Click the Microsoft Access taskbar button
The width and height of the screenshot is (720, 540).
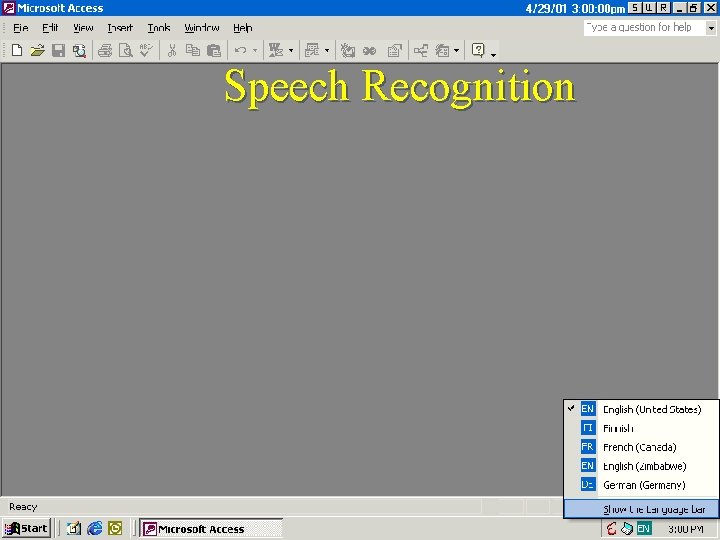pyautogui.click(x=211, y=529)
